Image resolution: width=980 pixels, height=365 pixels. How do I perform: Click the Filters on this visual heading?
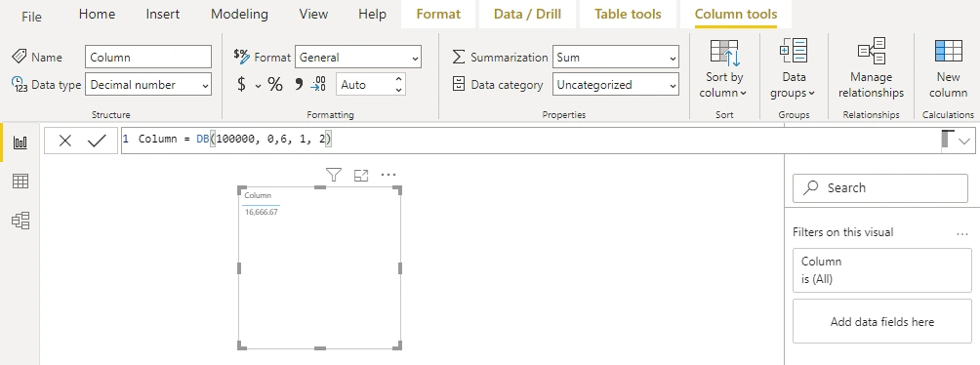click(842, 232)
